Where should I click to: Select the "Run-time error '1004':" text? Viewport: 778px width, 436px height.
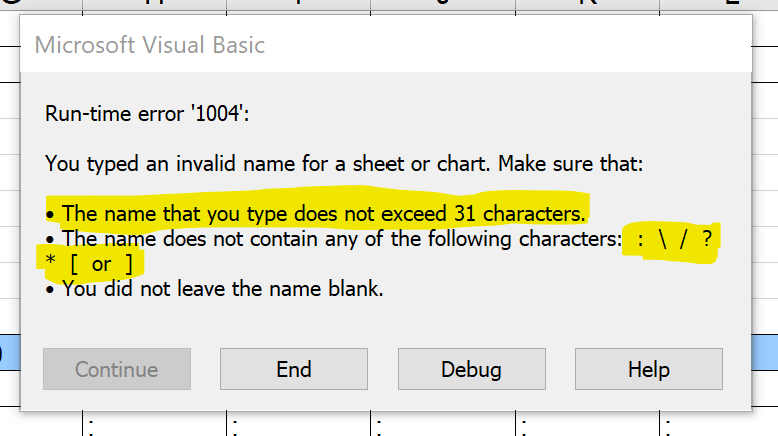coord(147,114)
